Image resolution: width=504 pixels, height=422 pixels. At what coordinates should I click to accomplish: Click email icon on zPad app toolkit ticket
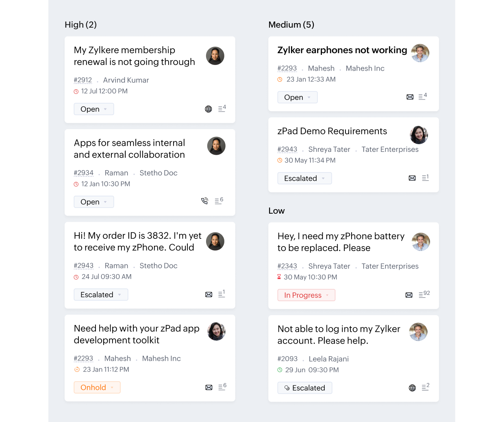tap(209, 387)
